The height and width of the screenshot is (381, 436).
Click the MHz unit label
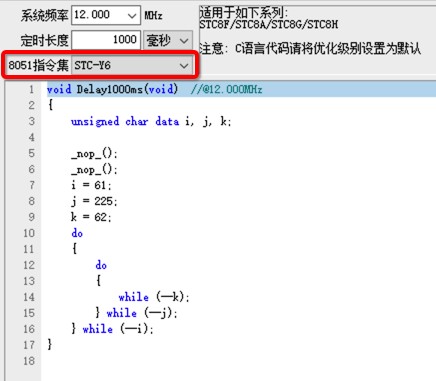[153, 15]
